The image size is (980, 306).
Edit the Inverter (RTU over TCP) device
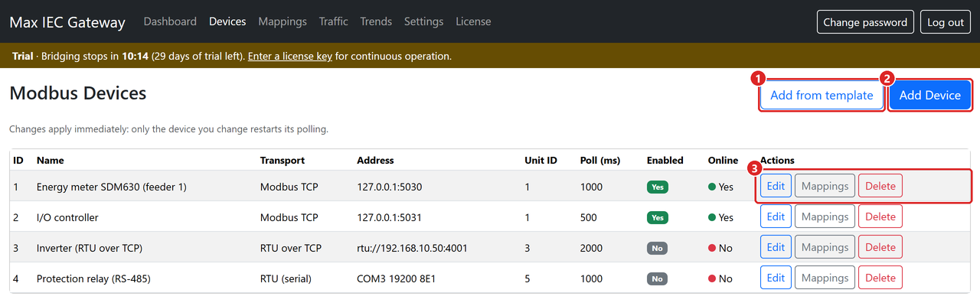776,247
